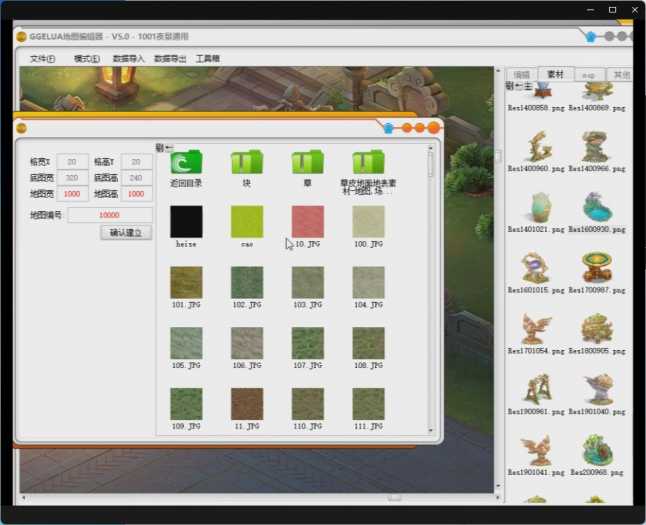The height and width of the screenshot is (525, 646).
Task: Select the 104.JPG texture tile
Action: coord(368,282)
